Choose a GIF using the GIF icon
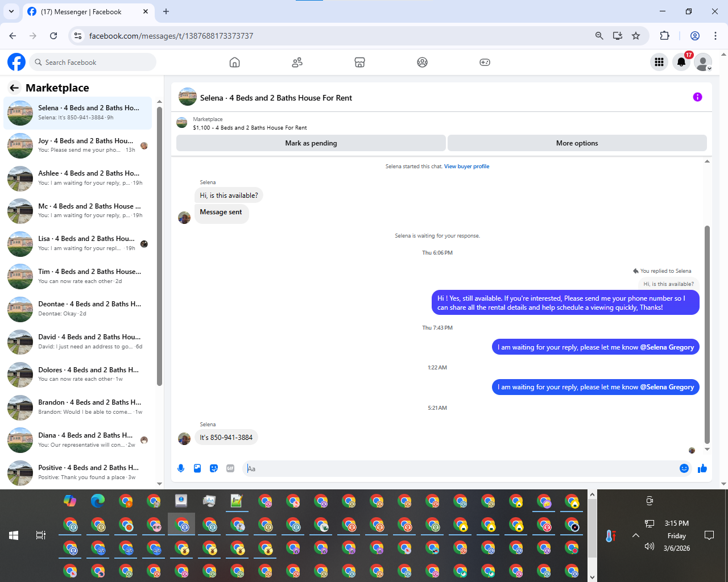Image resolution: width=728 pixels, height=582 pixels. coord(230,468)
